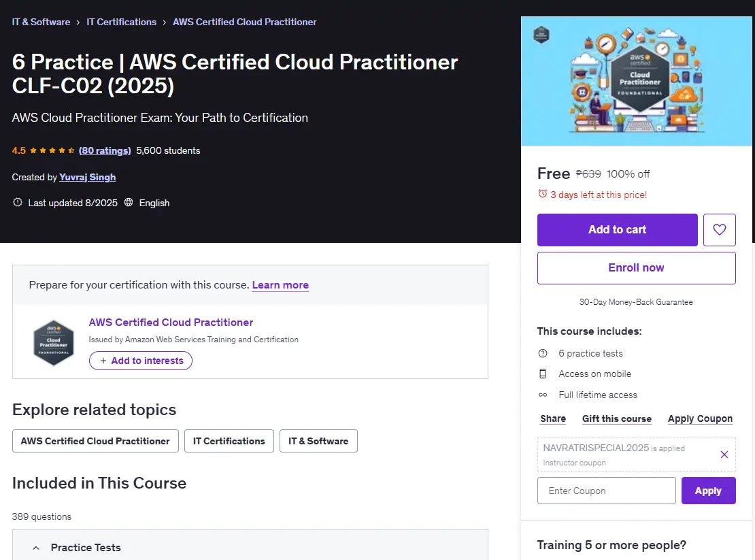The height and width of the screenshot is (560, 755).
Task: Click the last updated clock icon
Action: [x=17, y=202]
